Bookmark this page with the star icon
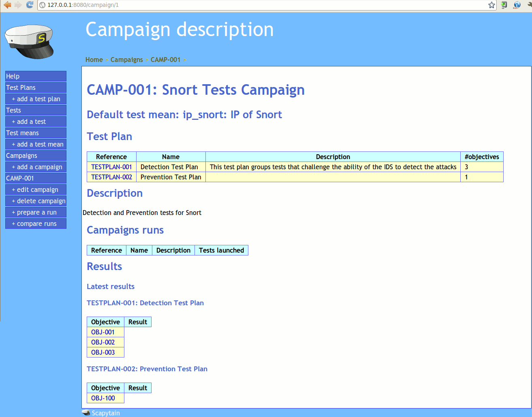 (x=491, y=5)
